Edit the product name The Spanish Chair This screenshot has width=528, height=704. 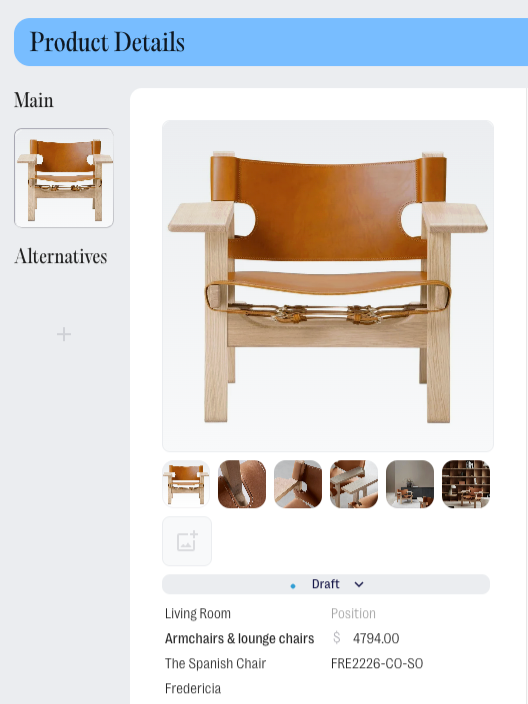[216, 663]
